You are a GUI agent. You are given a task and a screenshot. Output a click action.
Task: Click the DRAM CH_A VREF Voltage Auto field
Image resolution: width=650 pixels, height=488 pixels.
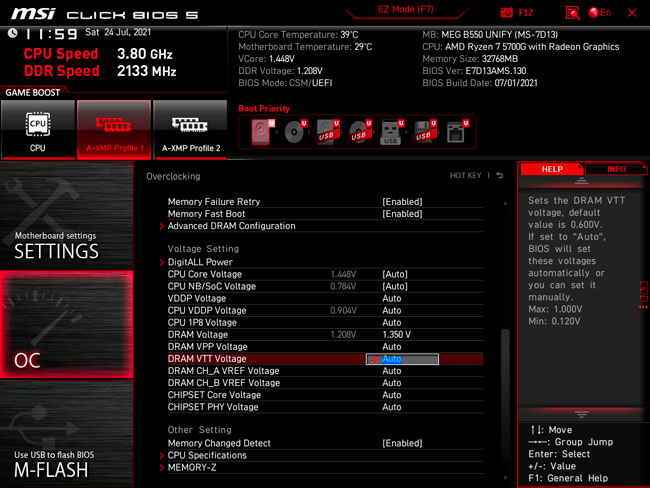(391, 371)
